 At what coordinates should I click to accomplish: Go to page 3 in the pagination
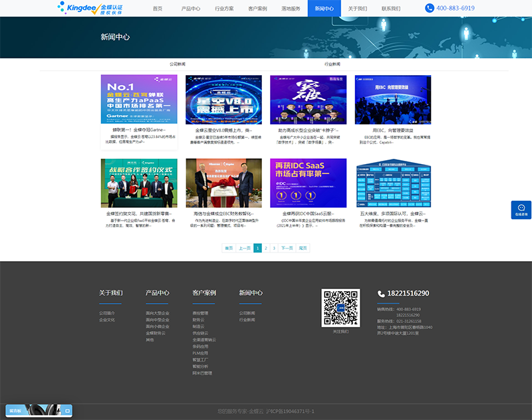pos(274,248)
